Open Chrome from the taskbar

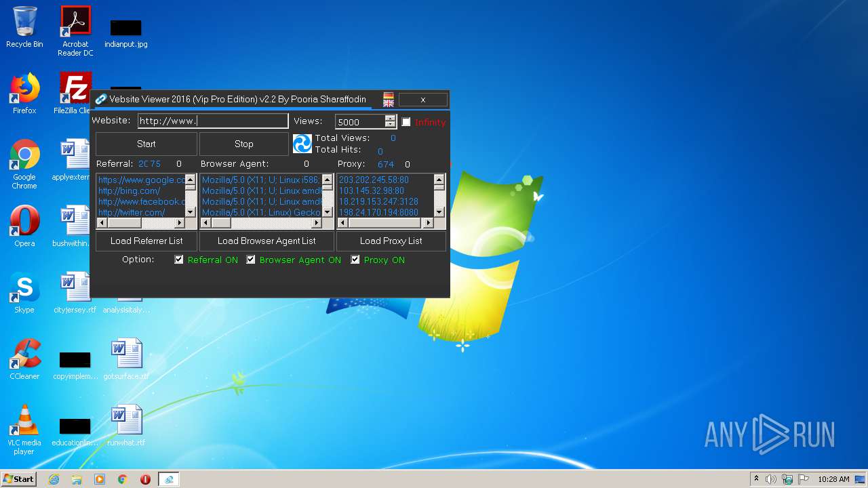[x=123, y=479]
